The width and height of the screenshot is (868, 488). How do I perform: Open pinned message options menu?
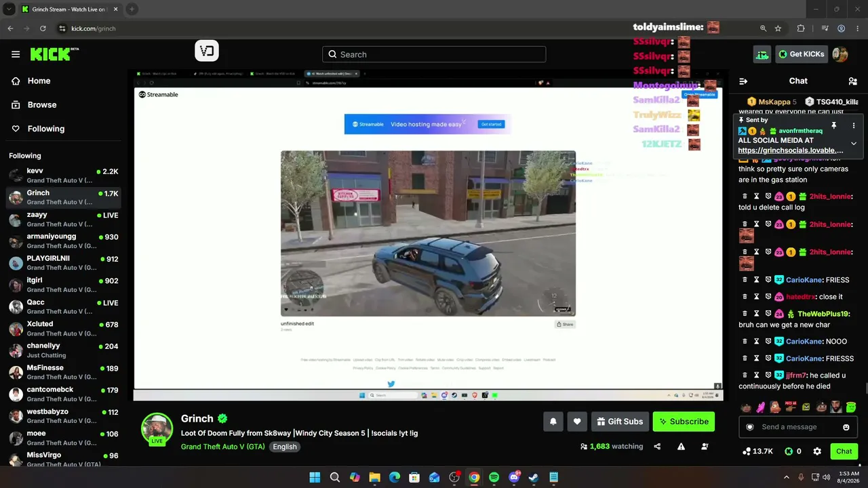click(854, 125)
